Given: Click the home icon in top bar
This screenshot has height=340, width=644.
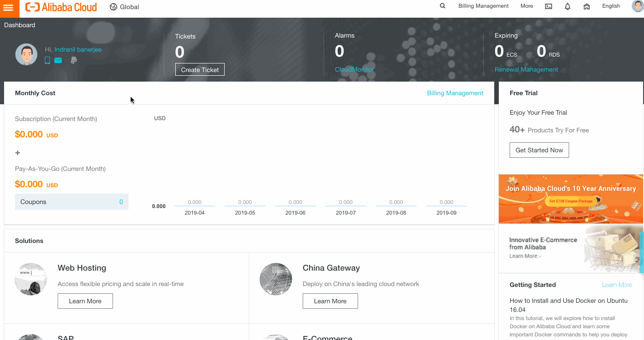Looking at the screenshot, I should [x=586, y=6].
